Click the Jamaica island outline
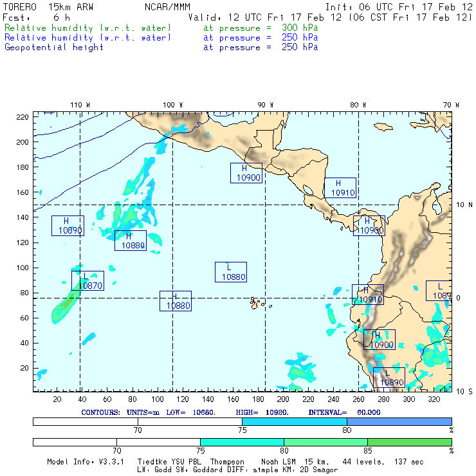This screenshot has height=476, width=476. [383, 126]
